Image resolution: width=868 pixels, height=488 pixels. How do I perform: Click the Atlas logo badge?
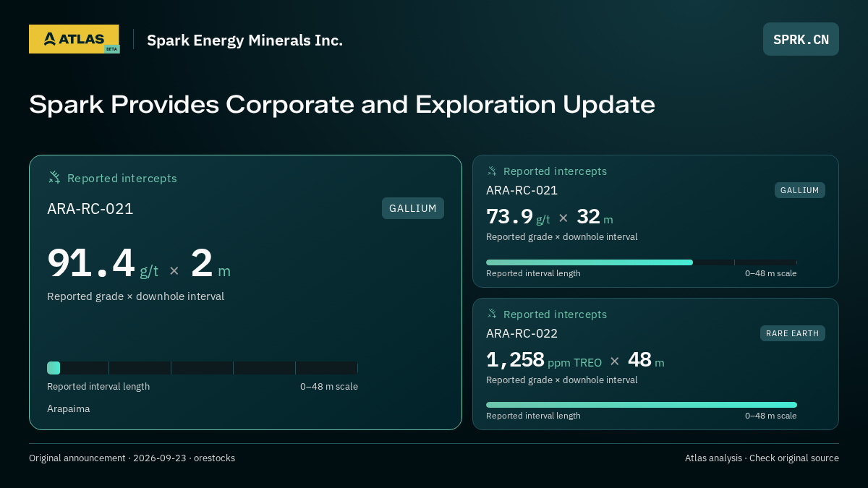74,39
